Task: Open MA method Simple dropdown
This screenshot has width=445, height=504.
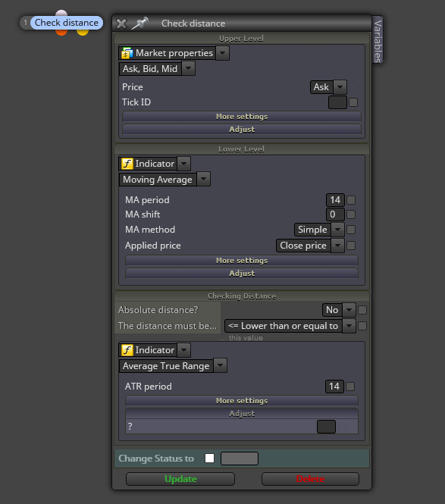Action: pos(337,230)
